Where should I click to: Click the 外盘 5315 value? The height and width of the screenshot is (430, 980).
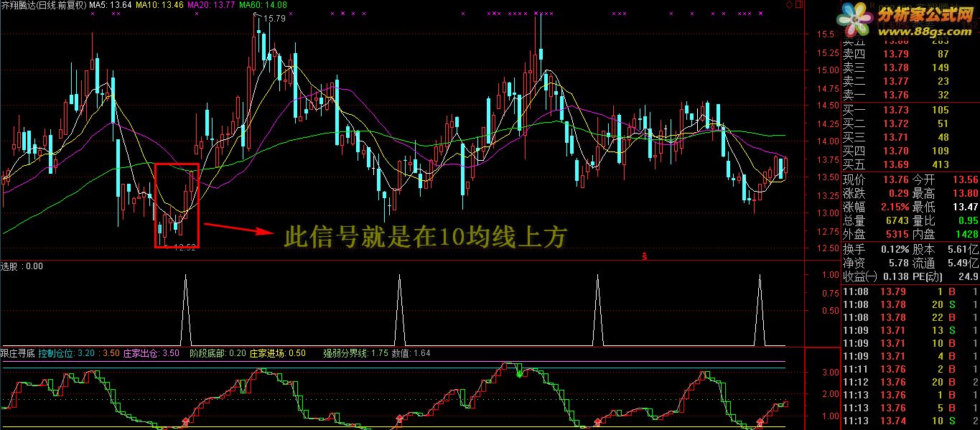[897, 234]
